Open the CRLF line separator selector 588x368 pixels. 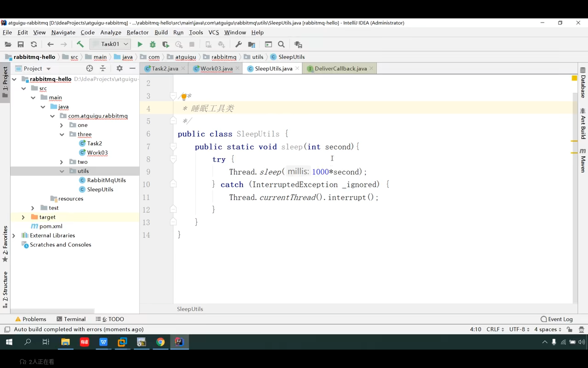(495, 329)
